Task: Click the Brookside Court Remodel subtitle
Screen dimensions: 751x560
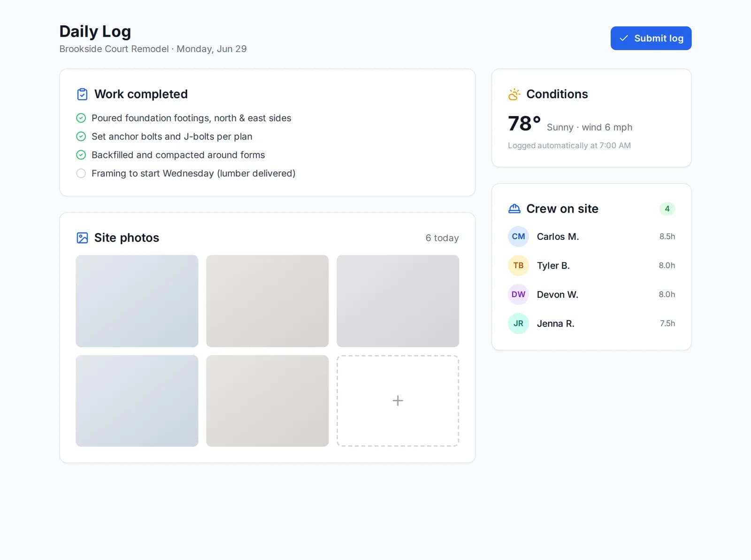Action: click(153, 49)
